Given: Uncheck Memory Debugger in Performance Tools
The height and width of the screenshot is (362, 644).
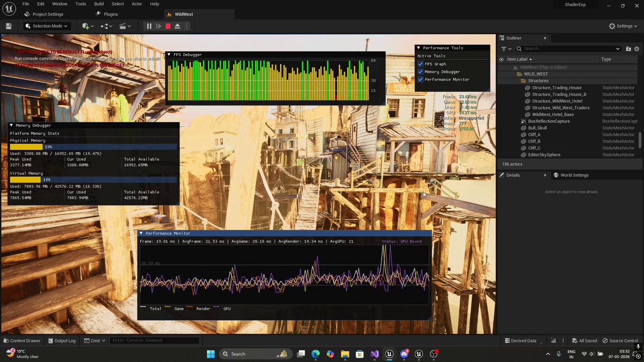Looking at the screenshot, I should pyautogui.click(x=421, y=71).
